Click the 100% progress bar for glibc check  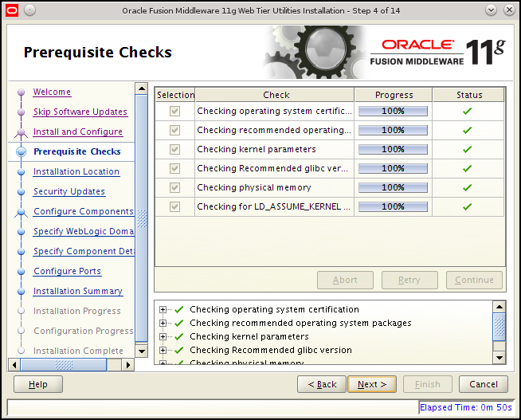(393, 168)
